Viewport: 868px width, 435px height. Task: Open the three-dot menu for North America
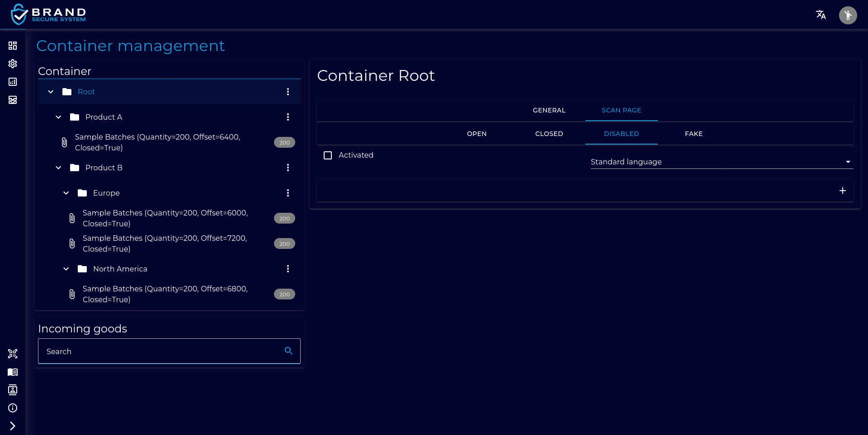click(288, 269)
